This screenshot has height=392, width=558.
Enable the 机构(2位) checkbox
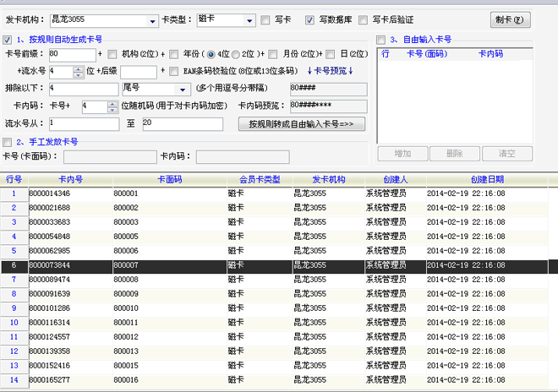click(x=112, y=54)
